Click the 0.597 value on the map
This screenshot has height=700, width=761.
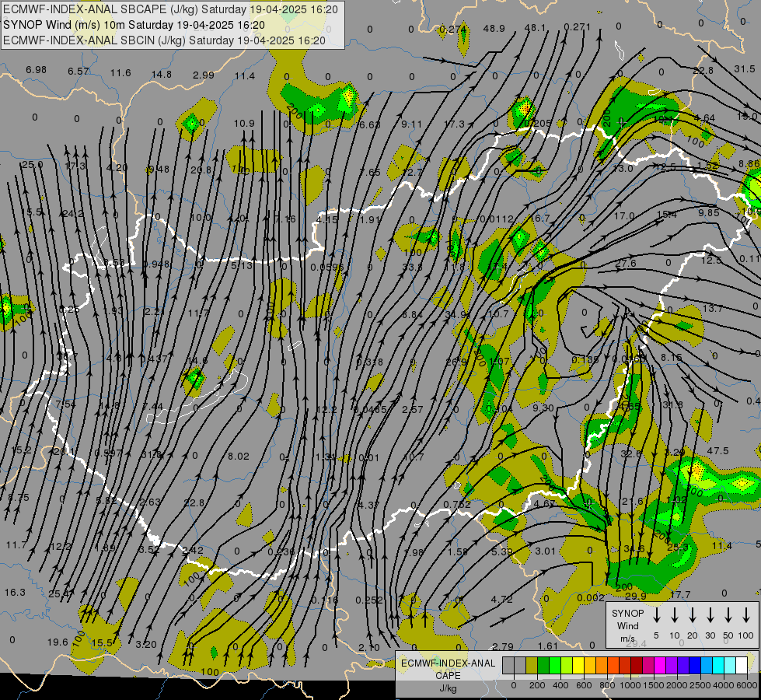pyautogui.click(x=108, y=453)
